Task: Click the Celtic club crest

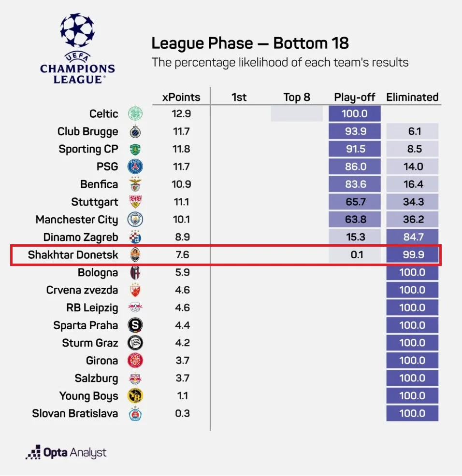Action: (x=135, y=114)
